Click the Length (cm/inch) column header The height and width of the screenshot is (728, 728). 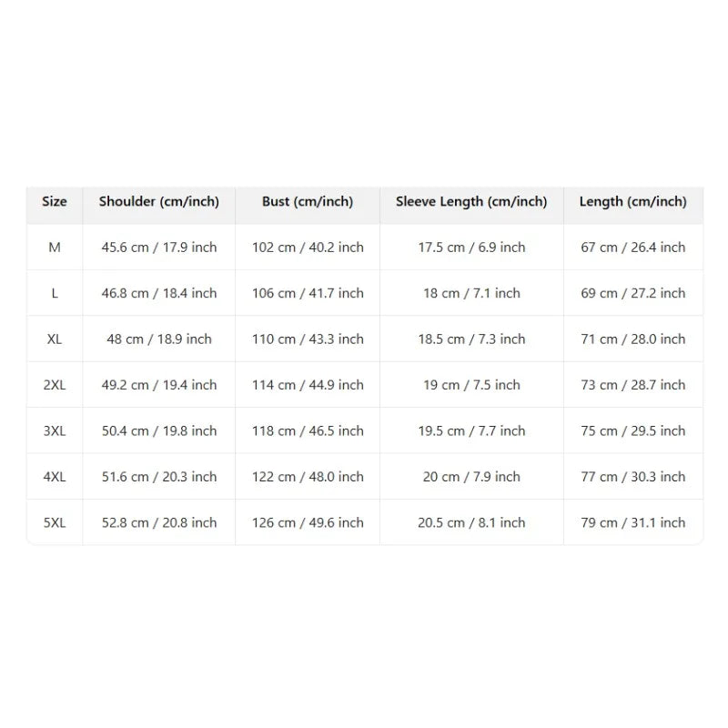click(x=633, y=201)
